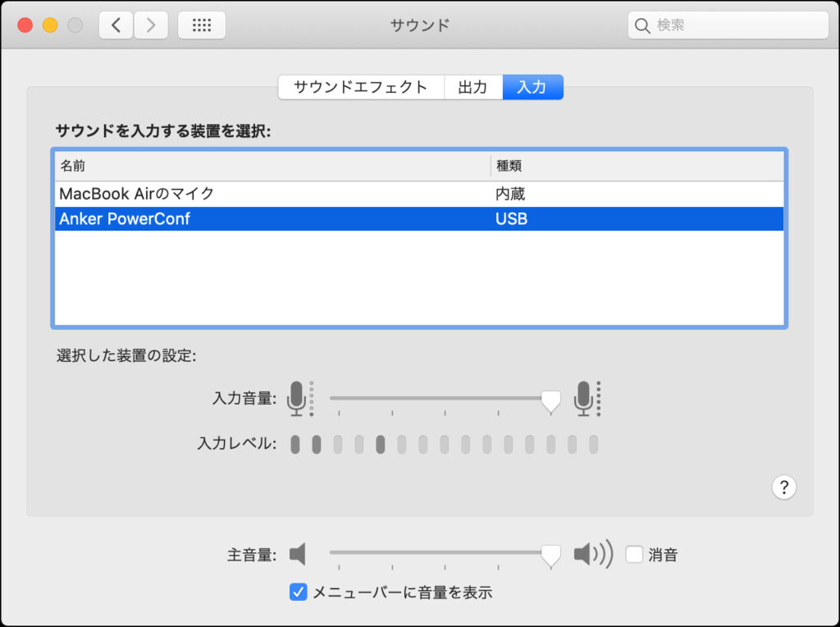The height and width of the screenshot is (627, 840).
Task: Select Anker PowerConf input device
Action: pos(419,218)
